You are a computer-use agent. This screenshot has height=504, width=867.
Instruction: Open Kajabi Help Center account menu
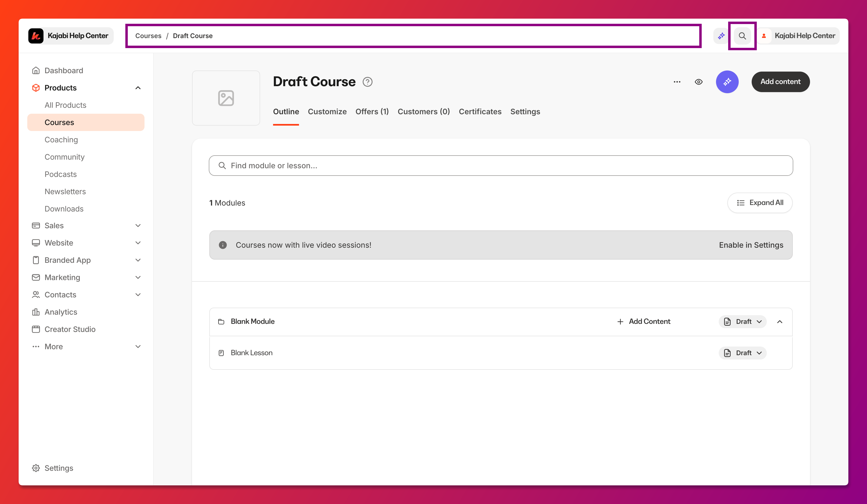click(x=798, y=36)
